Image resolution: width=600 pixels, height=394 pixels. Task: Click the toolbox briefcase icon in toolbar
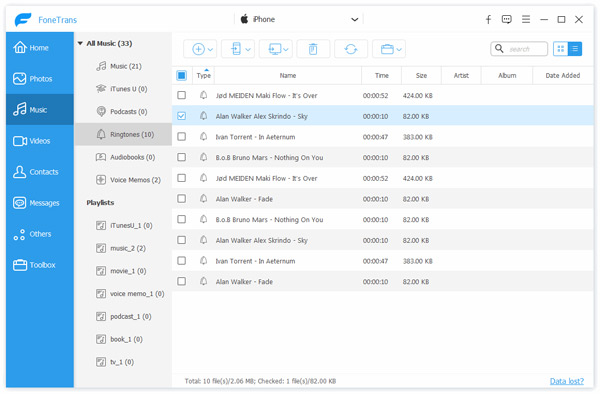point(387,49)
